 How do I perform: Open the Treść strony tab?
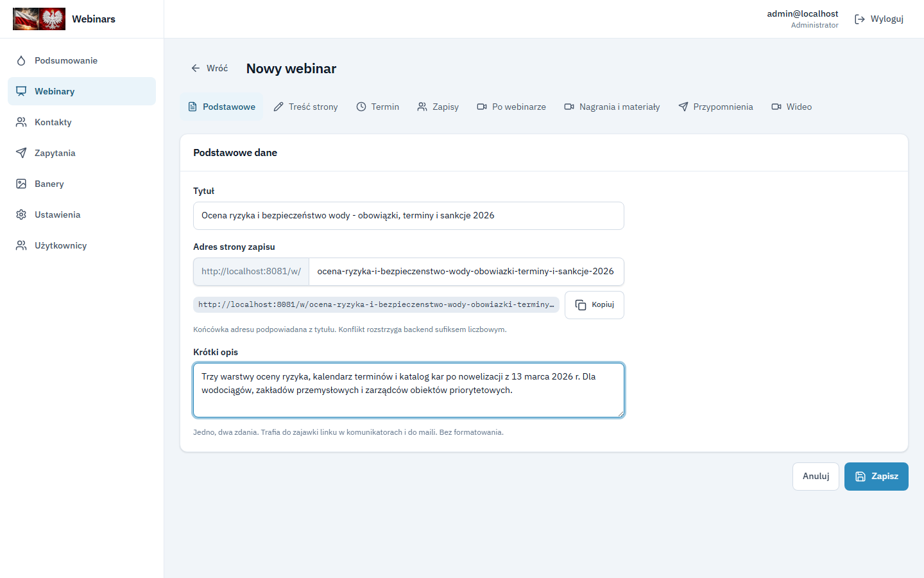point(305,107)
